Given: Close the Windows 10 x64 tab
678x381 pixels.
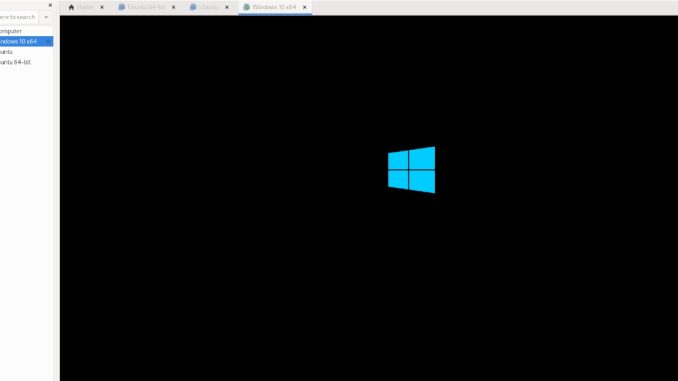Looking at the screenshot, I should click(x=304, y=7).
